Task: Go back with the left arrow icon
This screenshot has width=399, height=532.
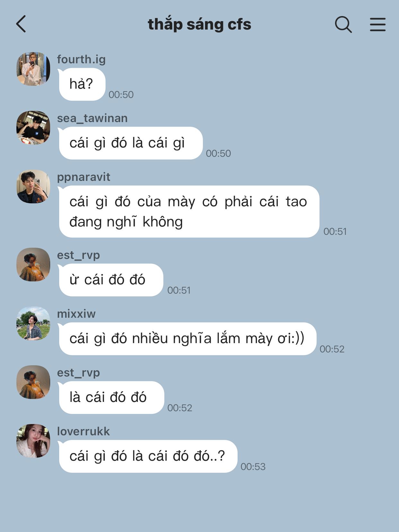Action: click(21, 24)
